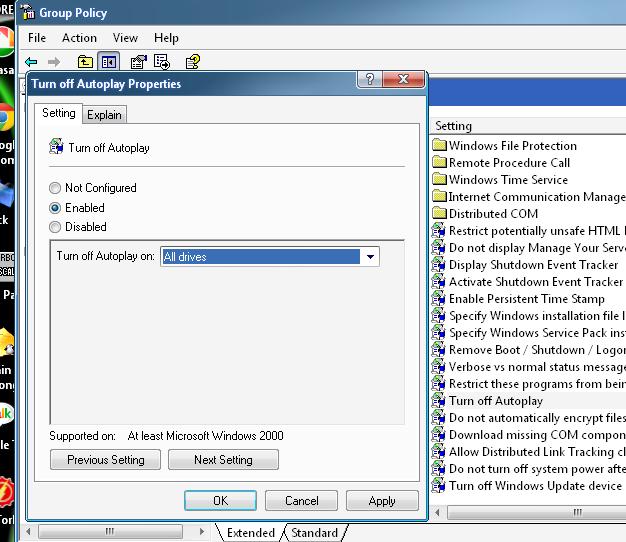Select 'Activate Shutdown Event Tracker' row
This screenshot has height=542, width=626.
coord(529,281)
